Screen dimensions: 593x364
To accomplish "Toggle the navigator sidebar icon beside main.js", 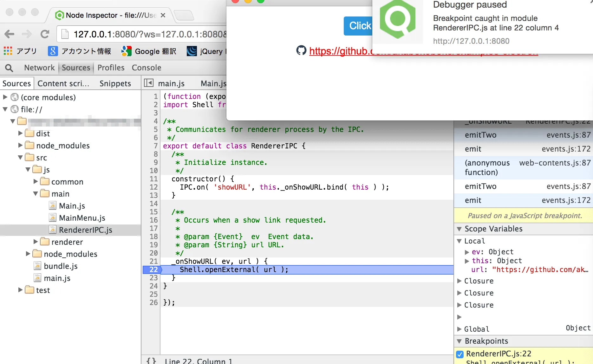I will 148,83.
